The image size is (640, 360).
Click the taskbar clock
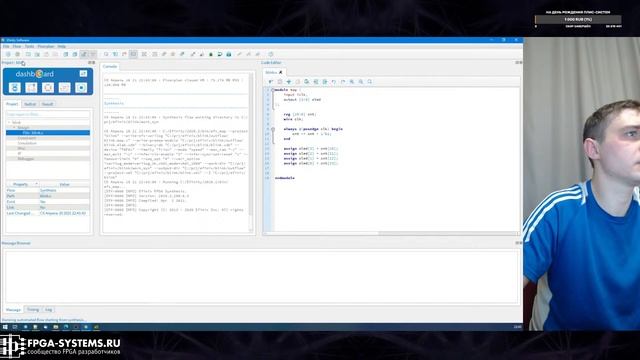coord(517,327)
